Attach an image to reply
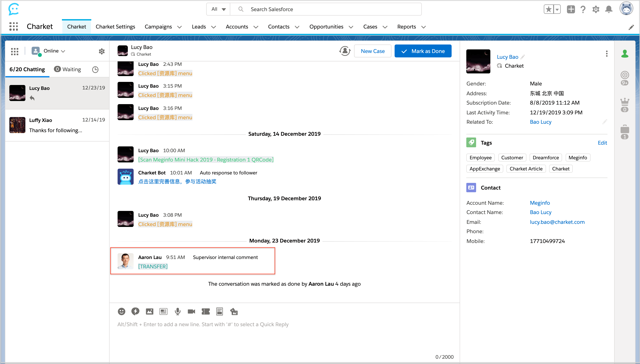The width and height of the screenshot is (640, 364). pyautogui.click(x=149, y=311)
